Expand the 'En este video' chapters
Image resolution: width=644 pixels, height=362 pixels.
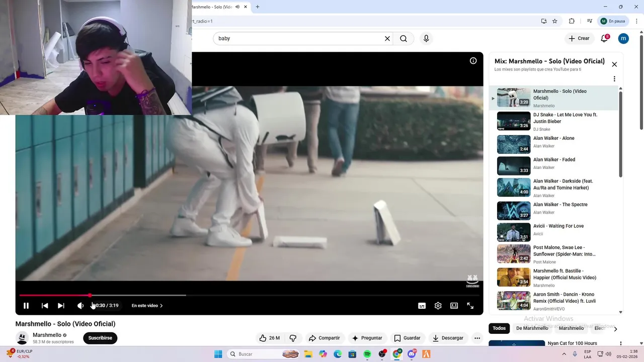coord(147,306)
